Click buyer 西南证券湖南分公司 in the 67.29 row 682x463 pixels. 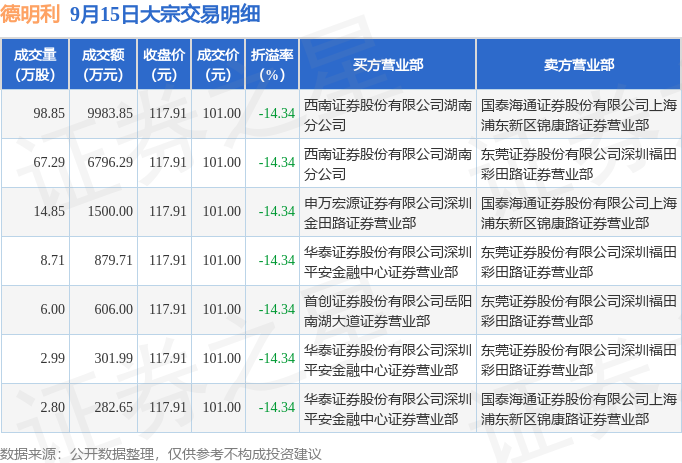pos(388,164)
